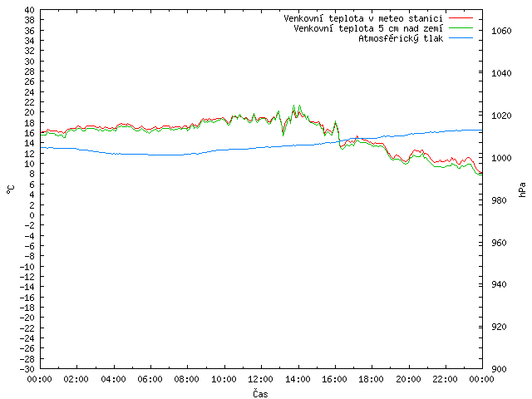Viewport: 532px width, 399px height.
Task: Click legend label 'Venkovní teplota 5 cm nad zemí'
Action: (368, 28)
